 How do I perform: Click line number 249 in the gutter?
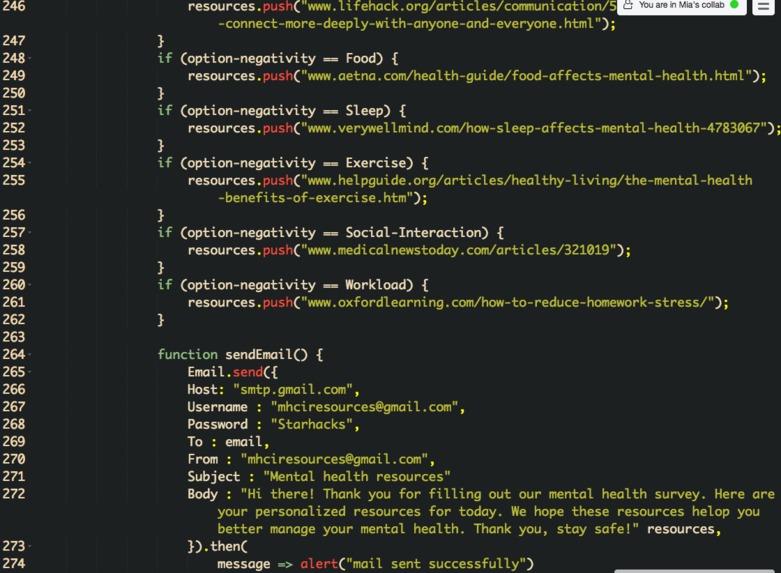[x=13, y=76]
